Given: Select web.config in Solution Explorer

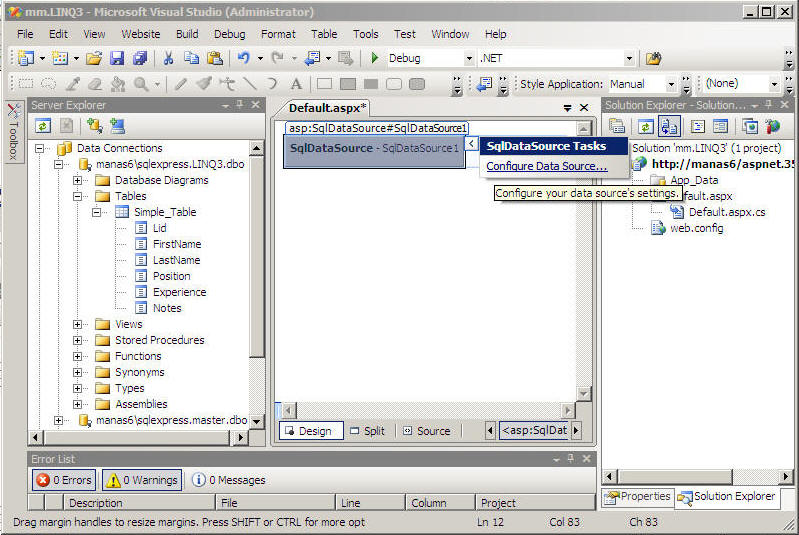Looking at the screenshot, I should pyautogui.click(x=697, y=228).
